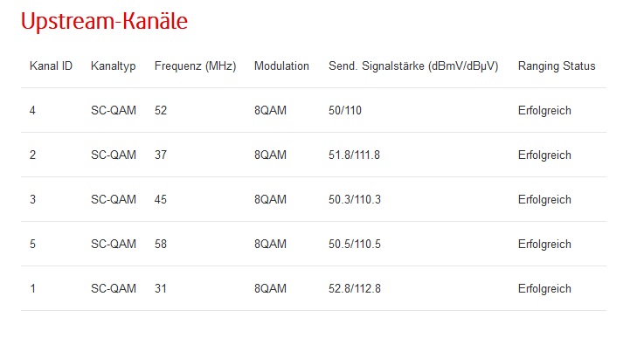Click frequency value 45
Image resolution: width=644 pixels, height=338 pixels.
tap(161, 200)
